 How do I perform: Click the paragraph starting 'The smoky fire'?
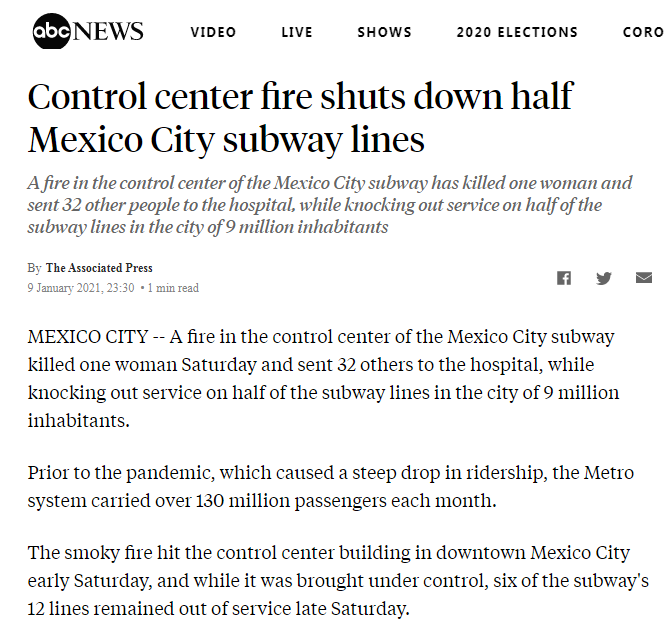[x=330, y=580]
